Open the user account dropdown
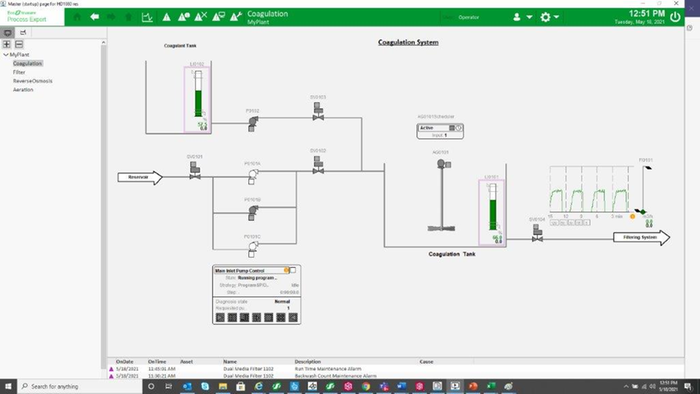 pyautogui.click(x=522, y=17)
